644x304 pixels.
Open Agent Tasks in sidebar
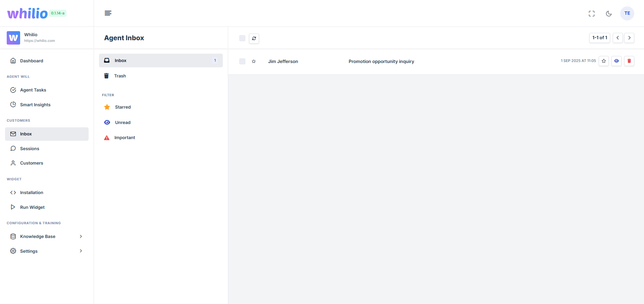(x=33, y=90)
